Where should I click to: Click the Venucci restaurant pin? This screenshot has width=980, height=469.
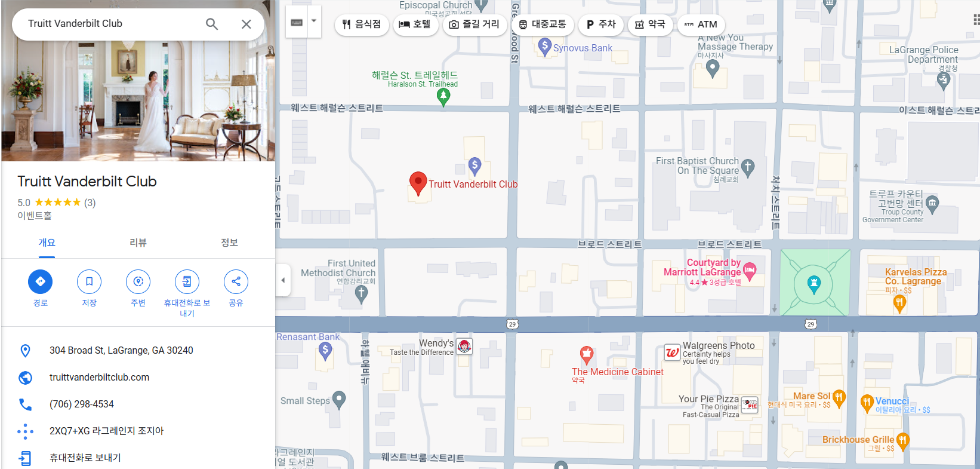(x=867, y=404)
